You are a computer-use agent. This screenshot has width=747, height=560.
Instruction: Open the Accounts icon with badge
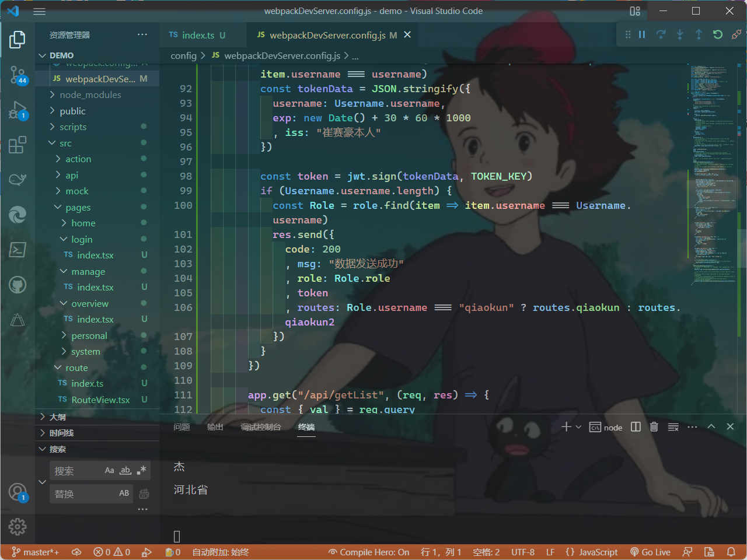18,492
